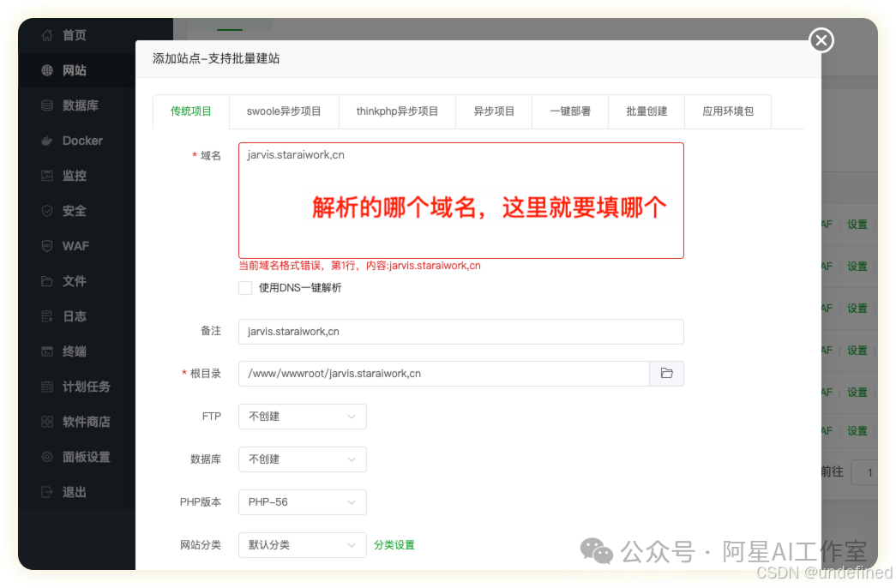Open 安全 in the sidebar
This screenshot has width=896, height=588.
click(x=76, y=211)
